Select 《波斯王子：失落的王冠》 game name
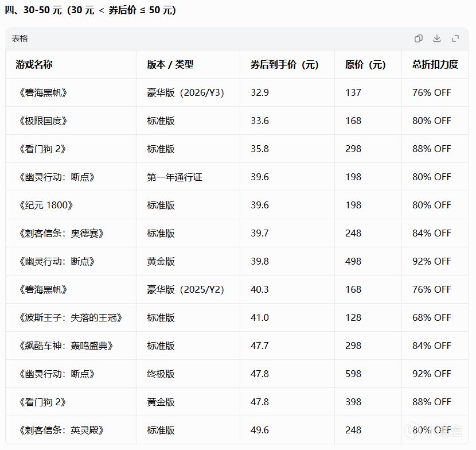 (70, 317)
